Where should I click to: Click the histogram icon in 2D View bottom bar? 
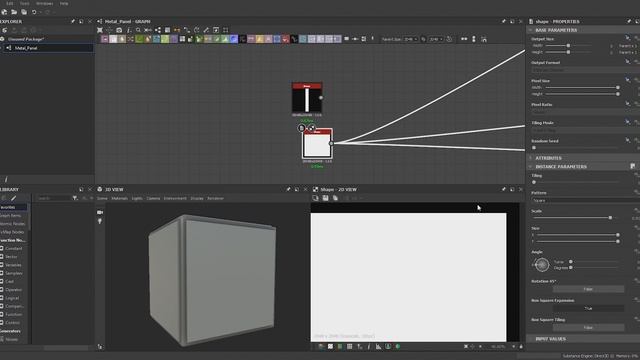click(x=378, y=347)
